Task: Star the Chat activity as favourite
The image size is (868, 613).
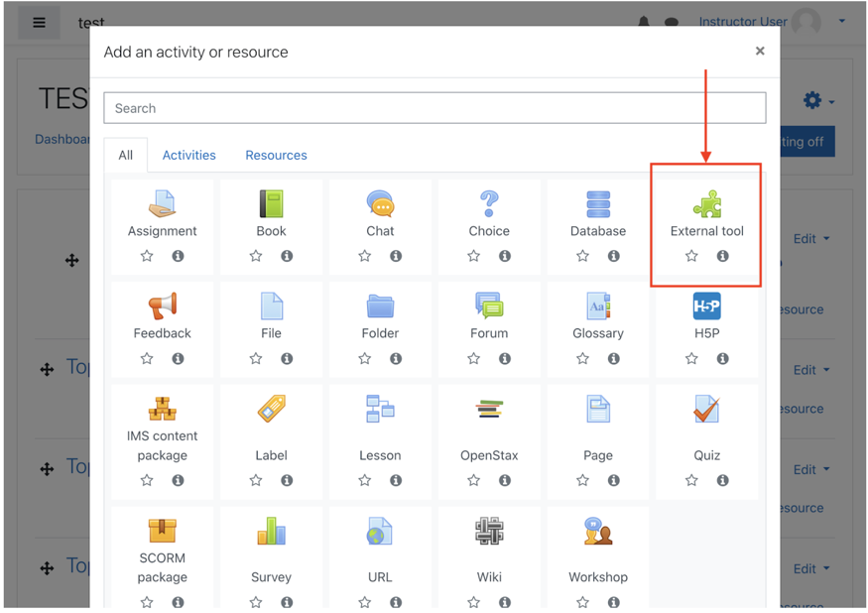Action: pyautogui.click(x=364, y=256)
